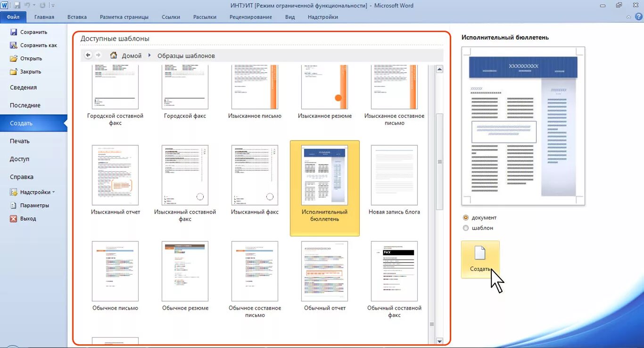Click the Back arrow in templates navigation
The height and width of the screenshot is (348, 644).
88,55
